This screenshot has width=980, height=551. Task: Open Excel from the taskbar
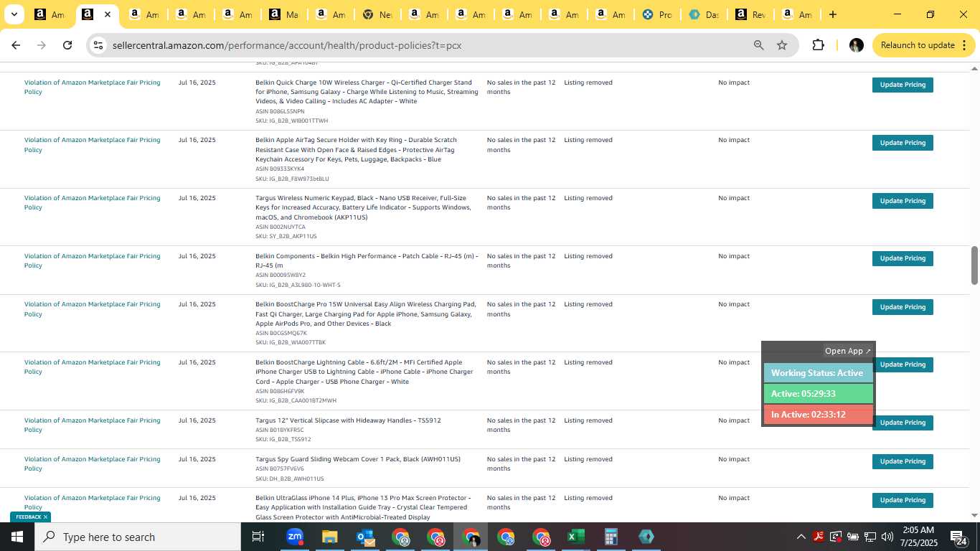[575, 537]
